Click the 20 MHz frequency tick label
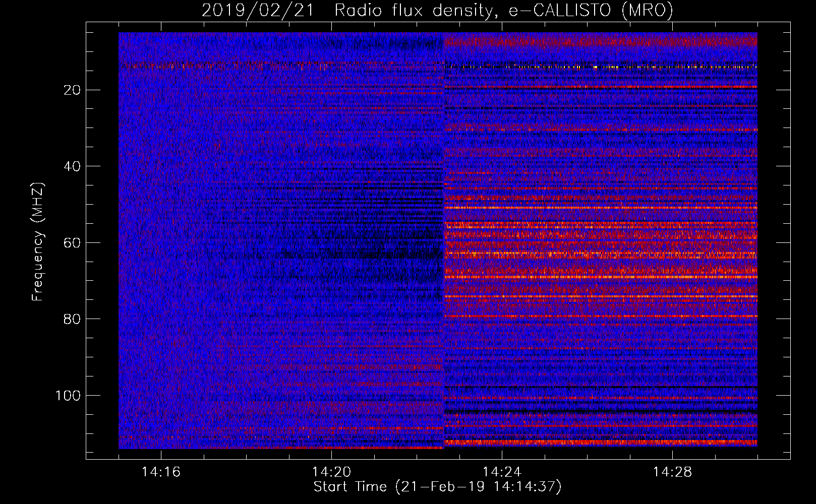The height and width of the screenshot is (504, 816). 72,90
